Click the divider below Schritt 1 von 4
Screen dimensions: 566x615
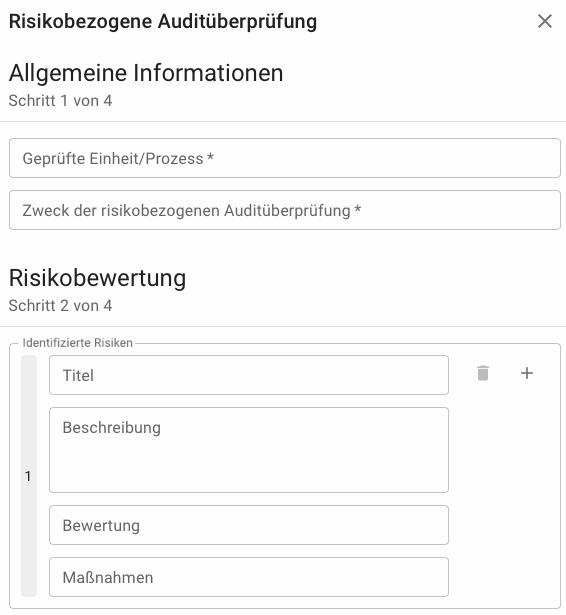click(283, 122)
